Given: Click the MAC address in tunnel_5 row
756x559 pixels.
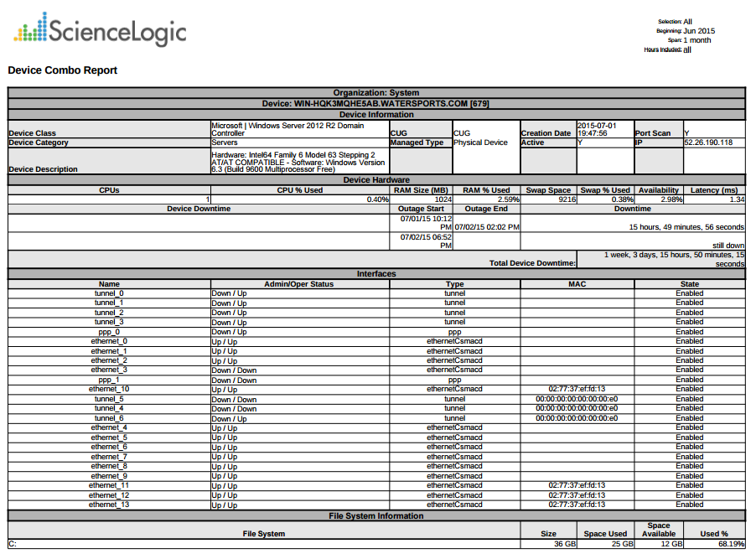Looking at the screenshot, I should (577, 399).
